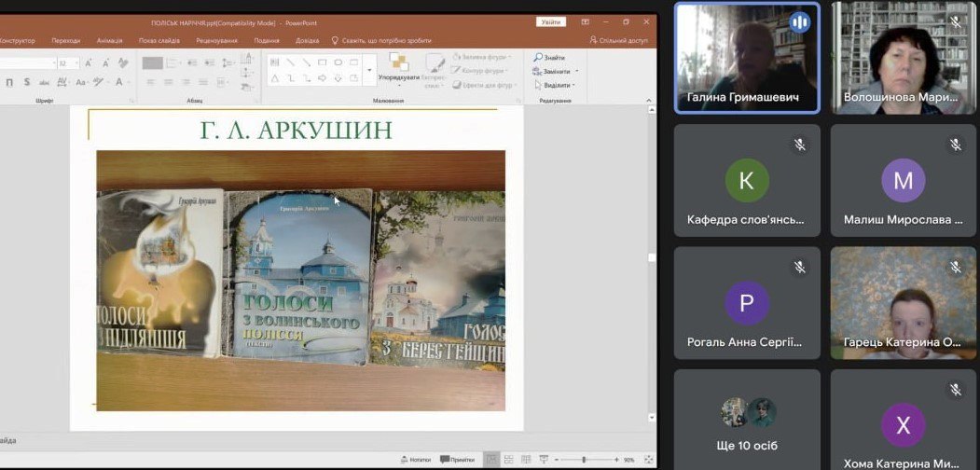
Task: Click the 'Скажіть, що потрібно зробити' search field
Action: pyautogui.click(x=381, y=41)
